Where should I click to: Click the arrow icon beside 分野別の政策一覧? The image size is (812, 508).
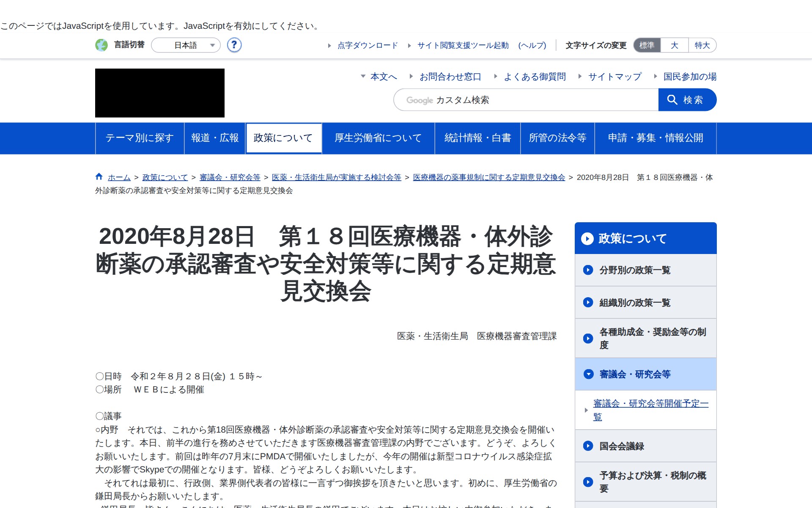pyautogui.click(x=588, y=270)
